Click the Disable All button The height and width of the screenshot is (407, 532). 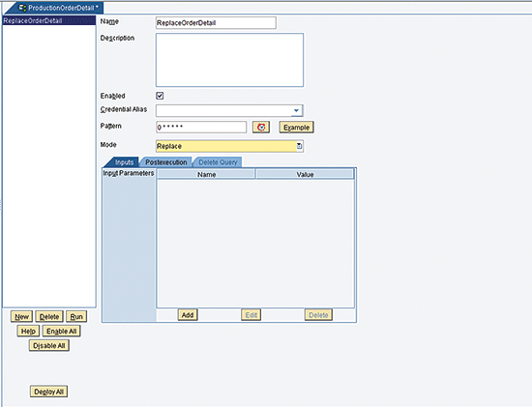coord(49,346)
